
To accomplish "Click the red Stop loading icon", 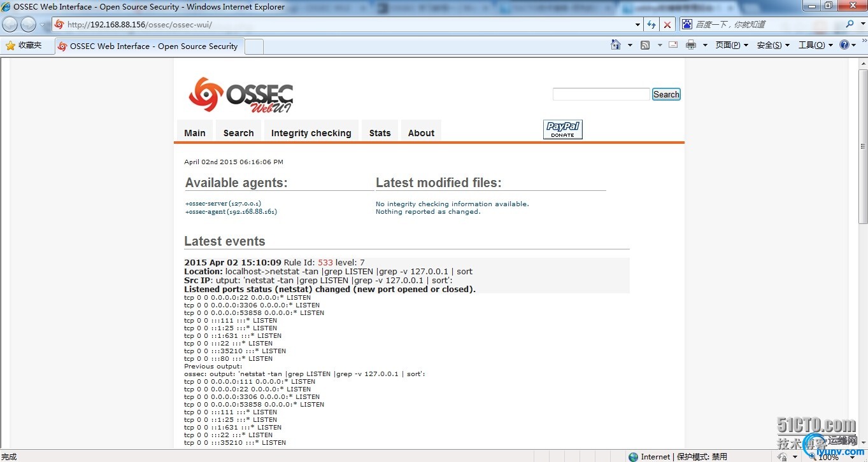I will coord(667,25).
